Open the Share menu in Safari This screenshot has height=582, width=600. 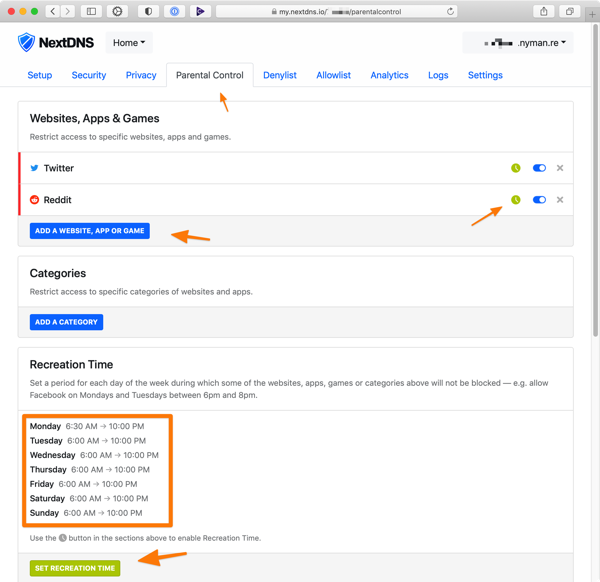click(x=544, y=11)
